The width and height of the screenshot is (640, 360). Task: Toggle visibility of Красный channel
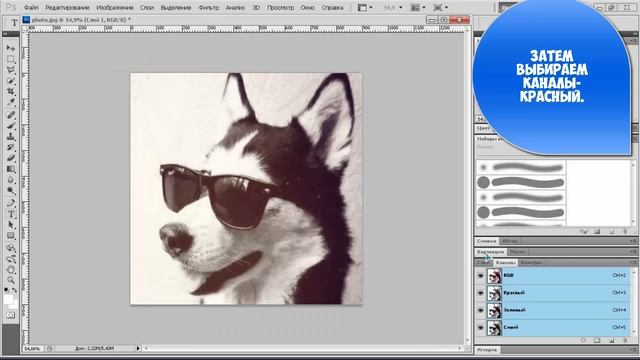tap(480, 293)
